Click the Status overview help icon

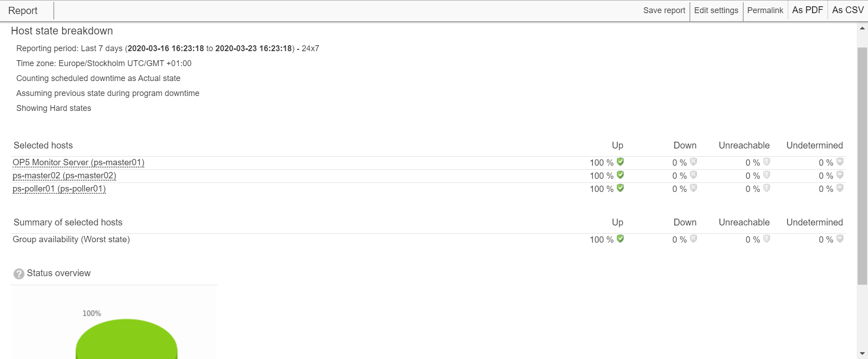[x=19, y=274]
